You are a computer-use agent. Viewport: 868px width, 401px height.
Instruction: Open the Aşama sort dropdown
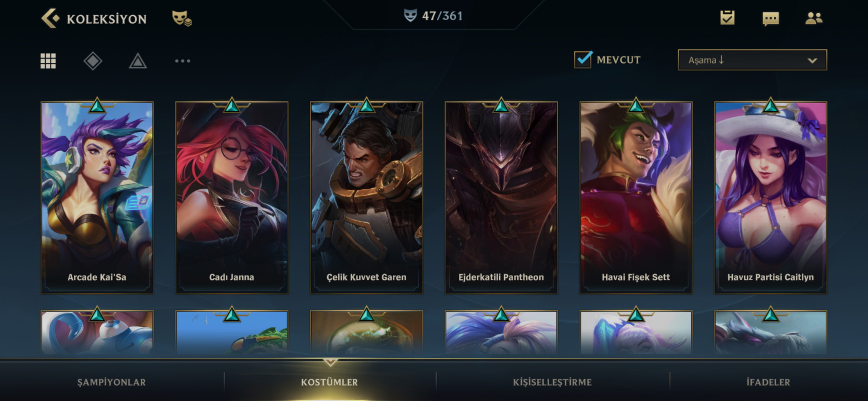tap(752, 60)
